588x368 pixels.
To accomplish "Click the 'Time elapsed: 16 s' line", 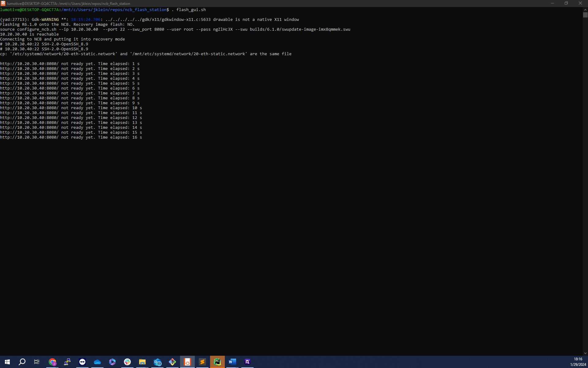I will tap(71, 137).
